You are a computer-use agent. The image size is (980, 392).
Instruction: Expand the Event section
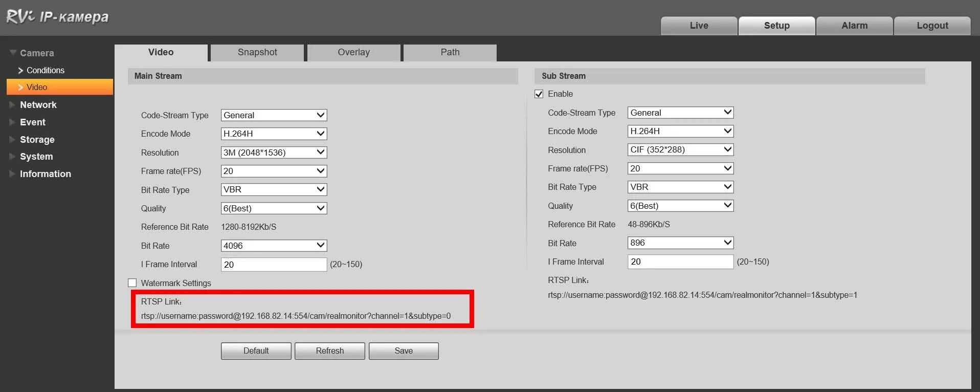28,122
